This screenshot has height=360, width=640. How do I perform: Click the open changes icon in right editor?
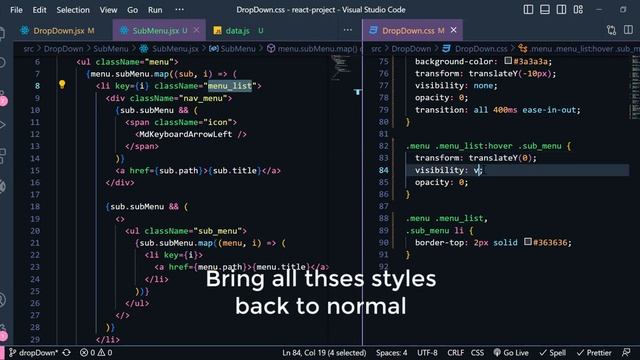611,30
